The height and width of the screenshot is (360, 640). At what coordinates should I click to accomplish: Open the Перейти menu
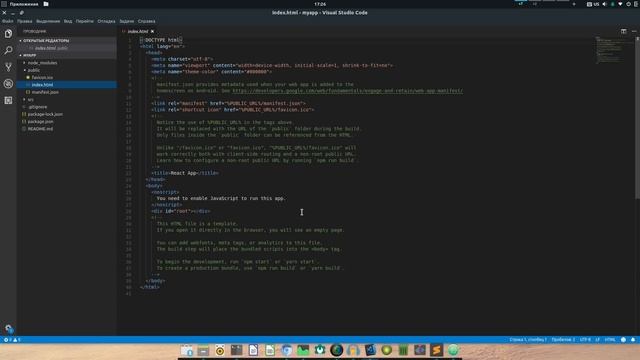(84, 21)
